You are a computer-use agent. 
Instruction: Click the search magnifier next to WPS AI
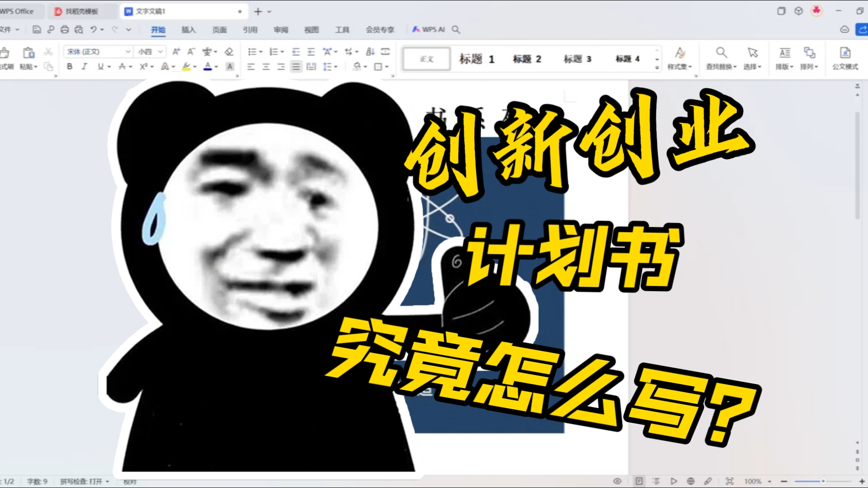coord(456,30)
